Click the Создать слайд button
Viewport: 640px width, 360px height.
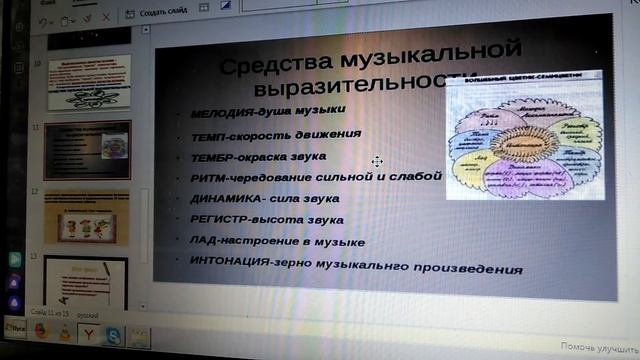[x=156, y=13]
